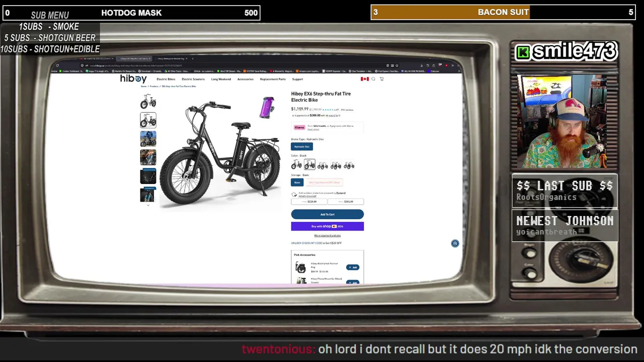Image resolution: width=644 pixels, height=362 pixels.
Task: Choose the third bike color swatch
Action: pyautogui.click(x=323, y=165)
